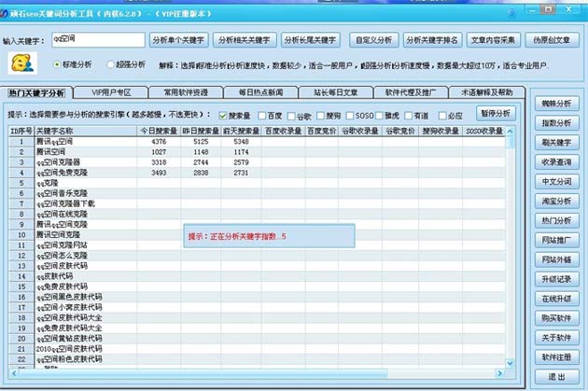
Task: Click the app logo icon in title bar
Action: click(4, 13)
